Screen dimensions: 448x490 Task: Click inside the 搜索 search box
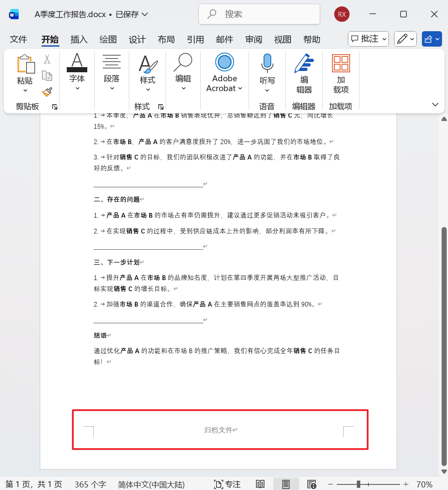pyautogui.click(x=259, y=14)
